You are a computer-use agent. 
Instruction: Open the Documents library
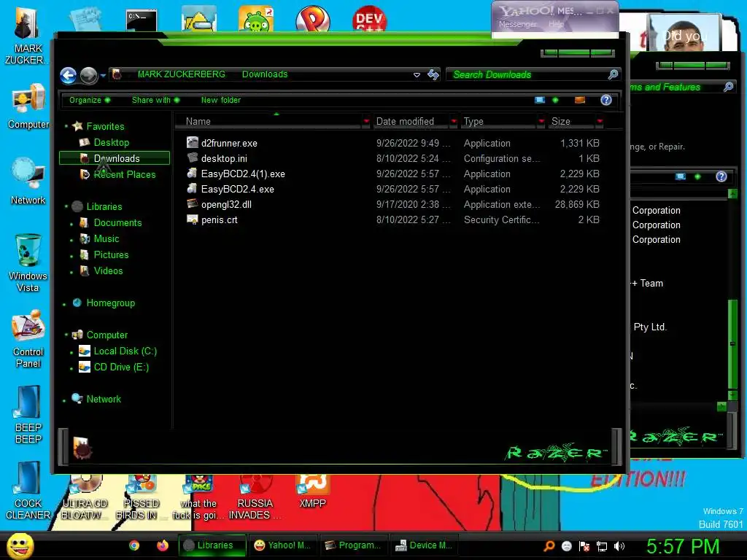[117, 223]
